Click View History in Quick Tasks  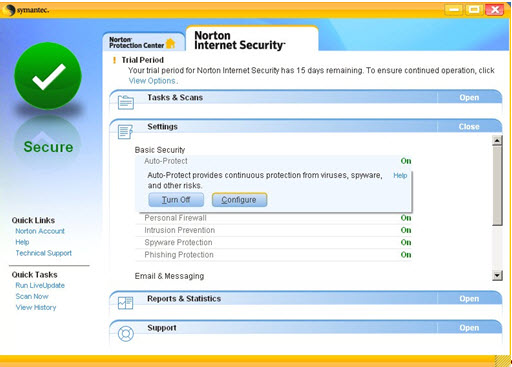[x=36, y=307]
